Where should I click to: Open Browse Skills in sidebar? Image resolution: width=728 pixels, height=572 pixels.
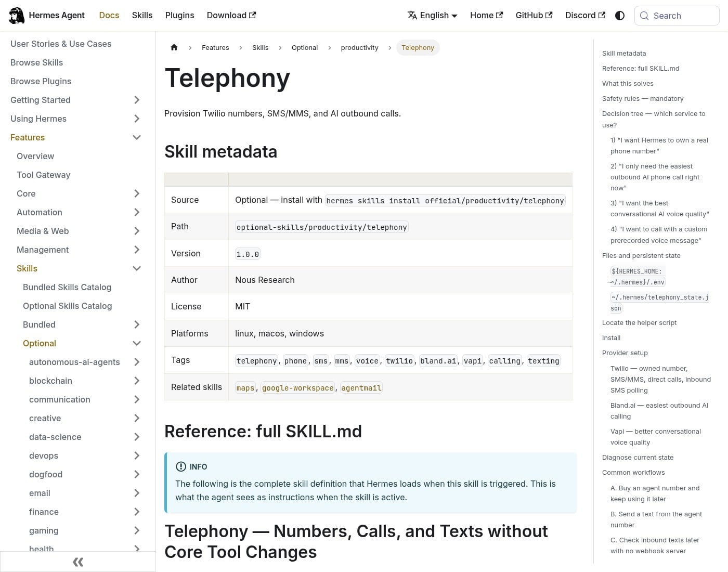pyautogui.click(x=36, y=62)
